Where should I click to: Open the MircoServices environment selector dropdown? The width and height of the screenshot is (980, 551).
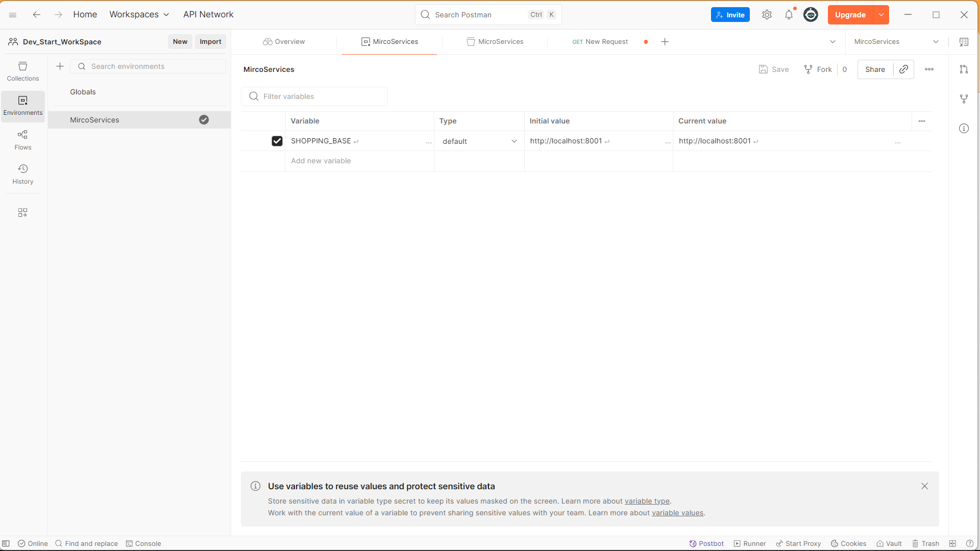coord(897,42)
